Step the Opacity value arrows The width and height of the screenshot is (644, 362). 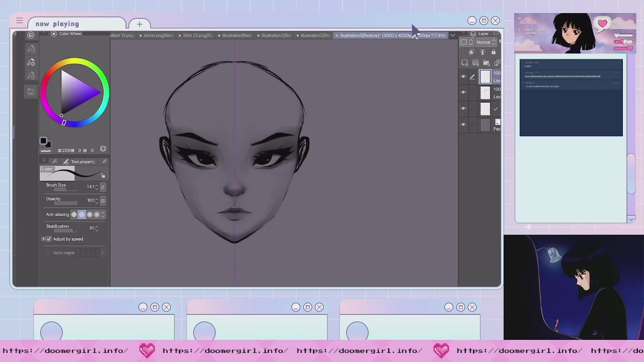pos(97,200)
